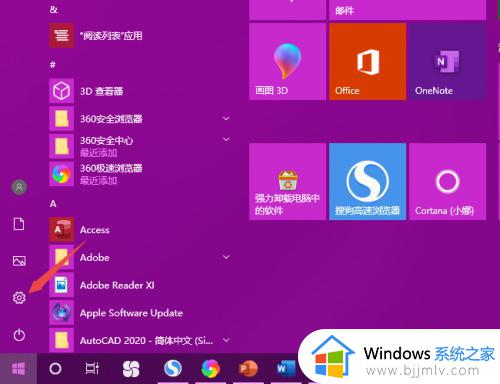Open the 强力卸载电脑中的软件 tile
This screenshot has height=384, width=500.
point(287,182)
